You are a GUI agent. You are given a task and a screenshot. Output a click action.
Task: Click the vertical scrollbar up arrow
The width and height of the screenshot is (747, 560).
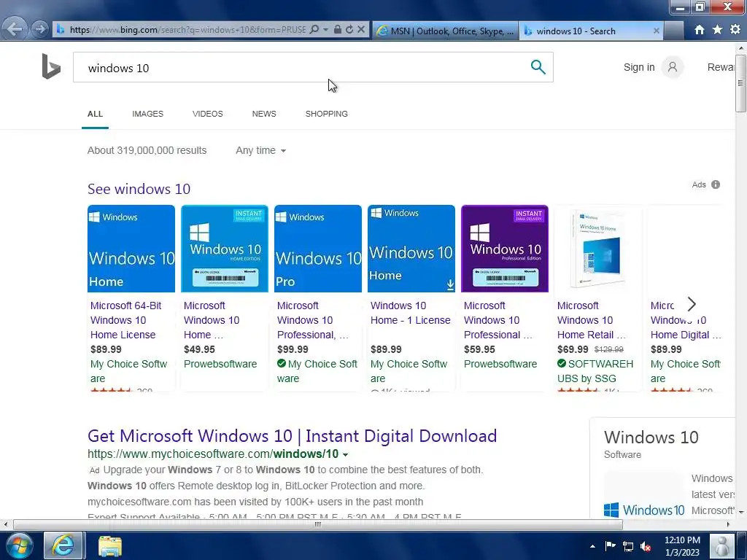click(741, 48)
